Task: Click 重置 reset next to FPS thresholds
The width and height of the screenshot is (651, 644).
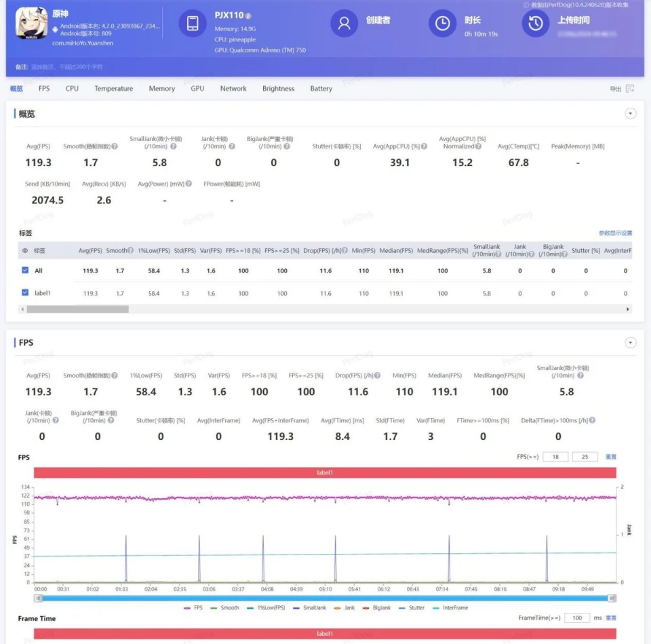Action: tap(611, 457)
